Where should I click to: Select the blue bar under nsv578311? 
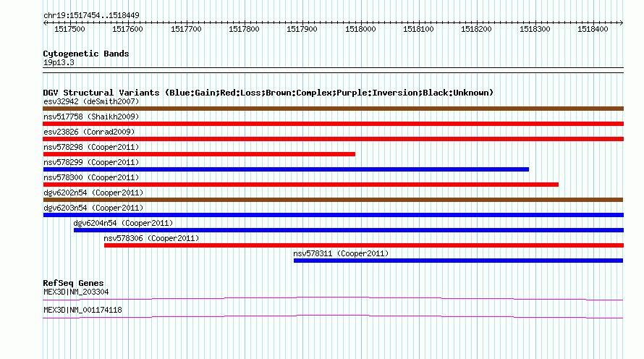[458, 261]
